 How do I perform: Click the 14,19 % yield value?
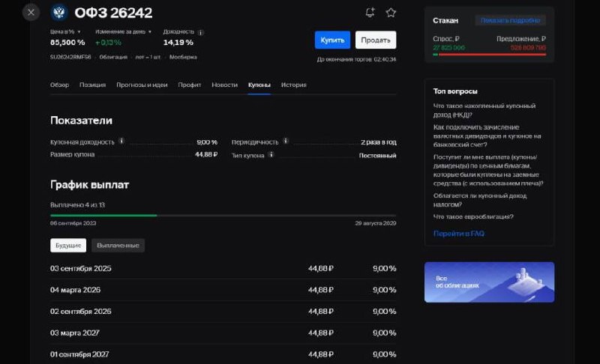click(178, 43)
